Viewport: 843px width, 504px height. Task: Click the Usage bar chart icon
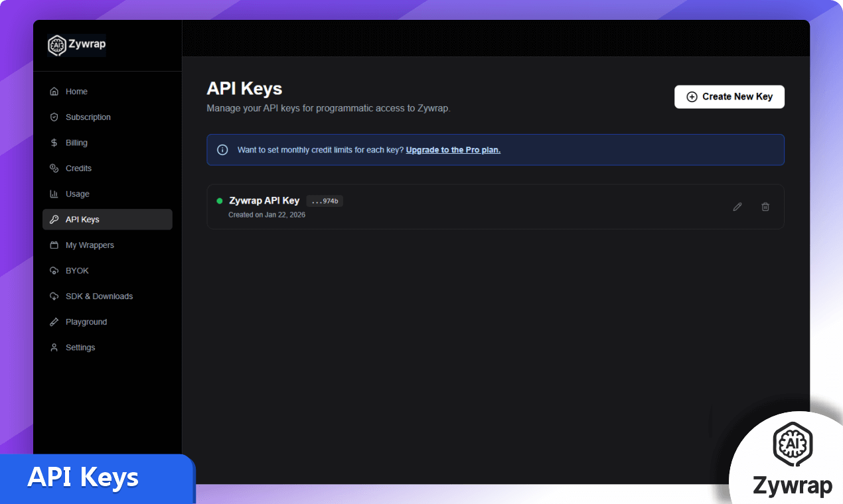[x=54, y=194]
